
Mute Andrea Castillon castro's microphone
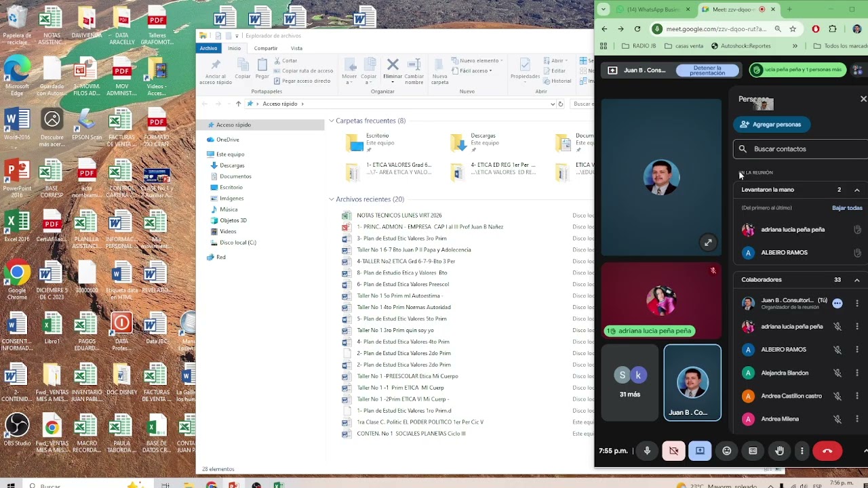(837, 396)
